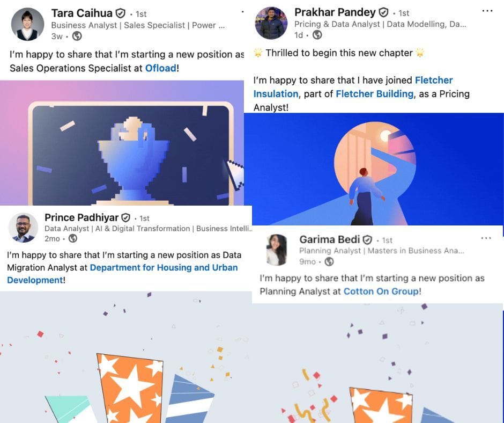Click the verified badge beside Prince Padhiyar

click(x=125, y=218)
